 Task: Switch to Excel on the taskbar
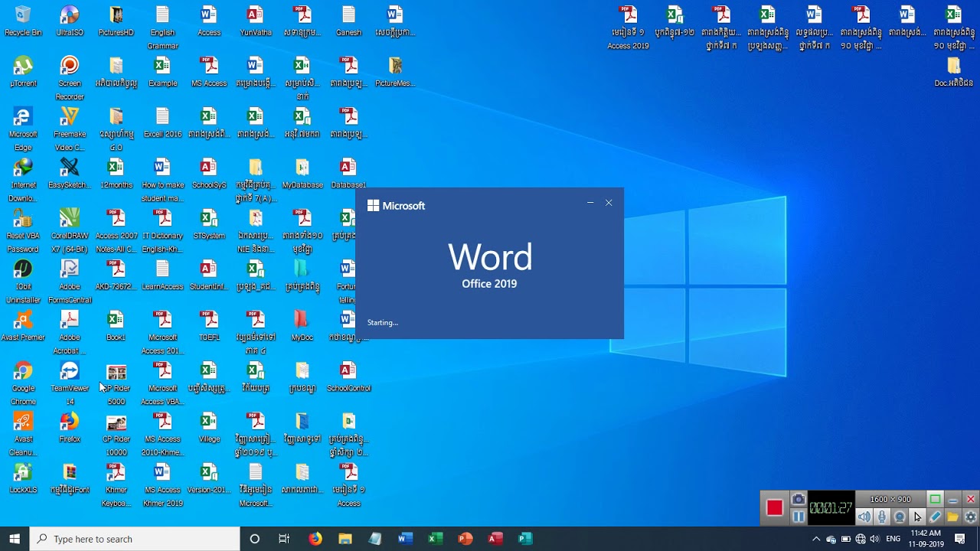(435, 539)
